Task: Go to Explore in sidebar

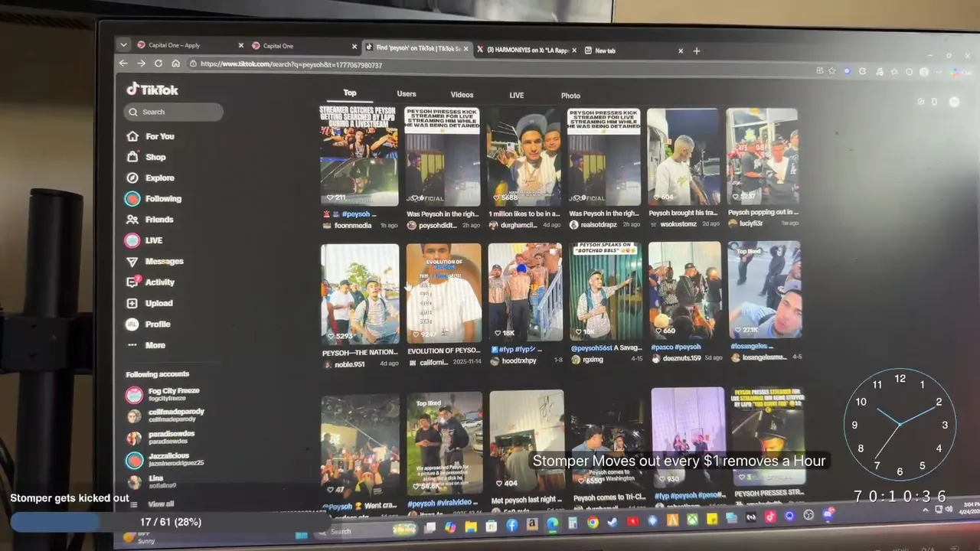Action: click(150, 178)
